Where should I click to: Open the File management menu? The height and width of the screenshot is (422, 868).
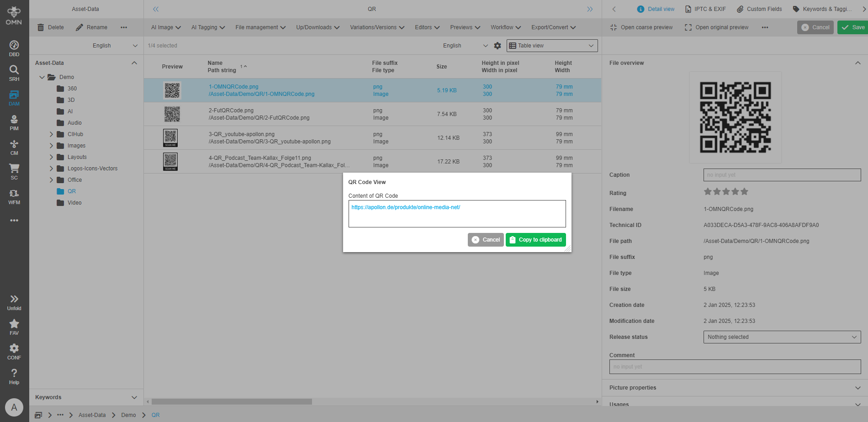pos(260,27)
